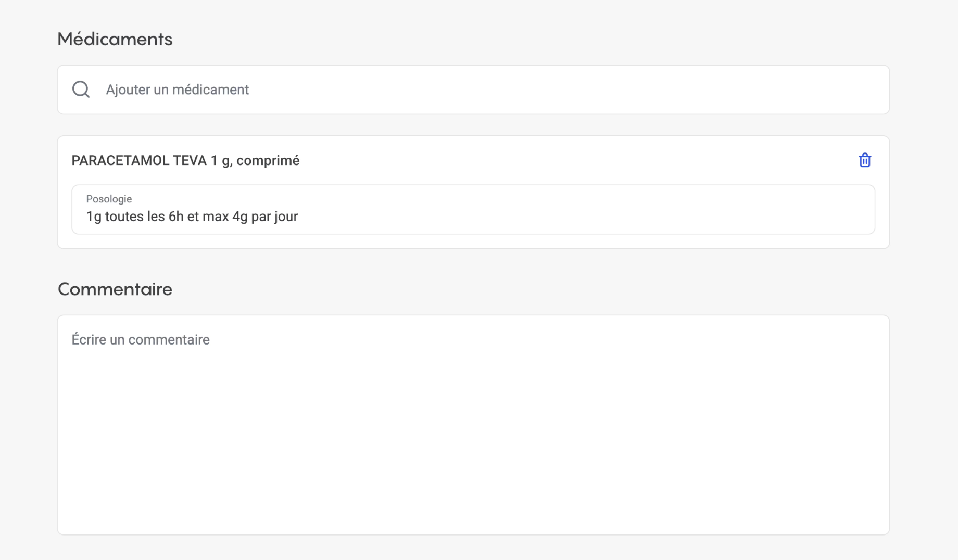Select the "Médicaments" section heading
The height and width of the screenshot is (560, 958).
[115, 39]
